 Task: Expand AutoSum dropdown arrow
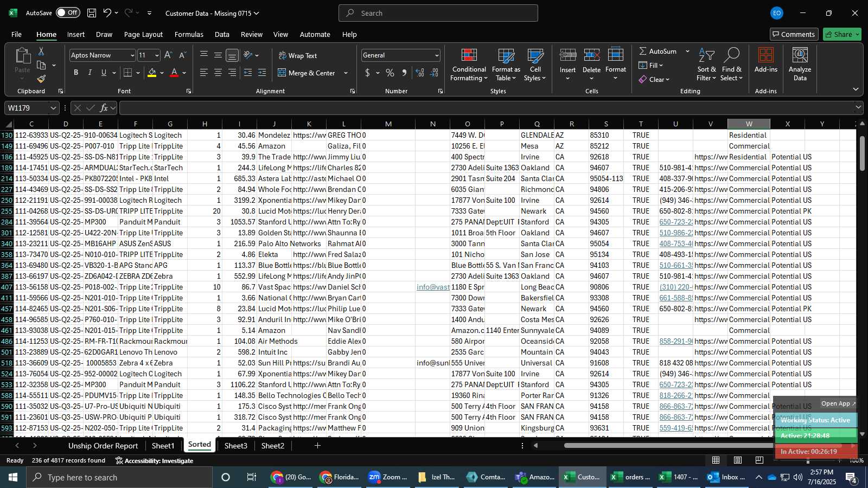point(687,51)
